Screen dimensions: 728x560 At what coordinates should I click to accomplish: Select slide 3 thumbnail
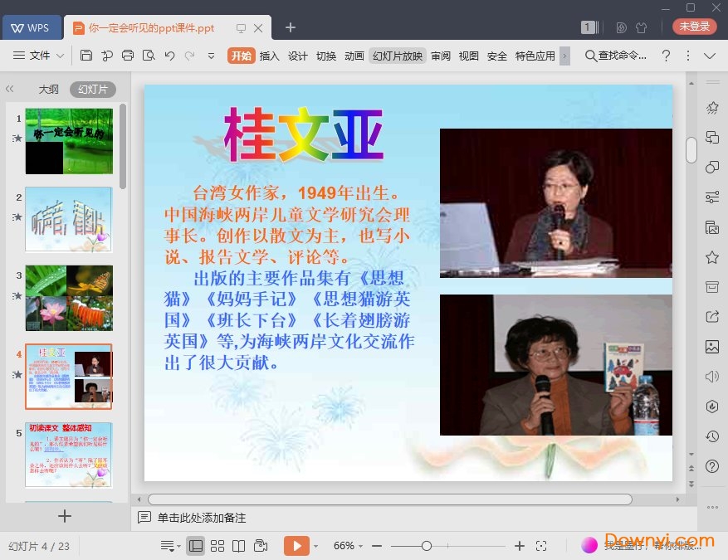click(69, 298)
